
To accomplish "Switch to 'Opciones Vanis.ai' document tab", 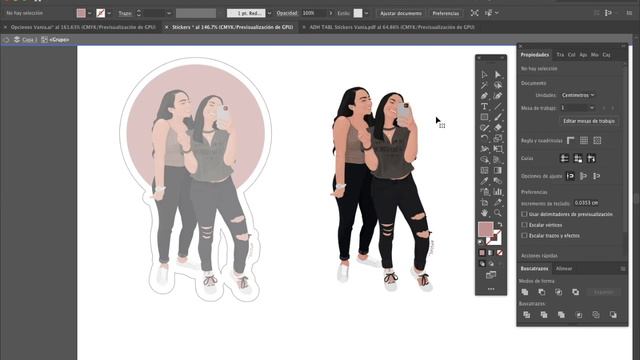I will 83,27.
